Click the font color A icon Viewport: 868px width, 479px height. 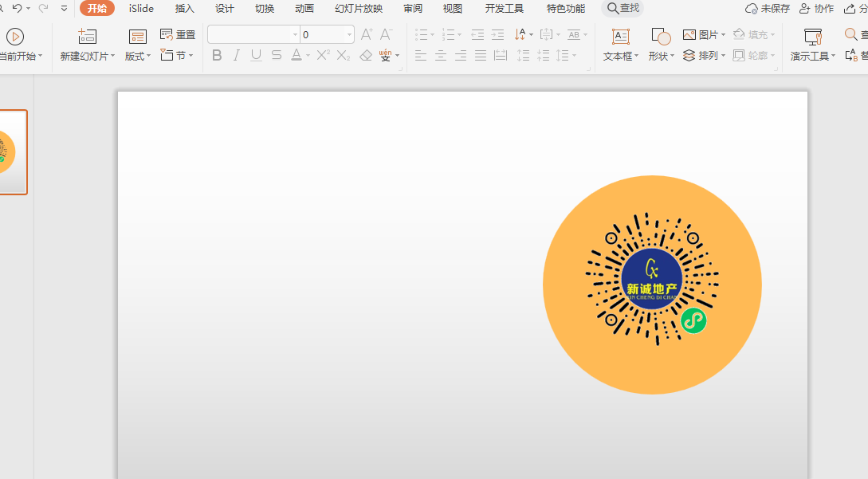click(297, 55)
